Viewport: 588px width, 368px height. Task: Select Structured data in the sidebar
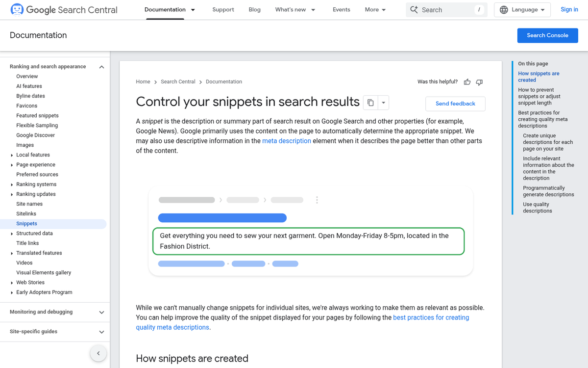coord(34,233)
